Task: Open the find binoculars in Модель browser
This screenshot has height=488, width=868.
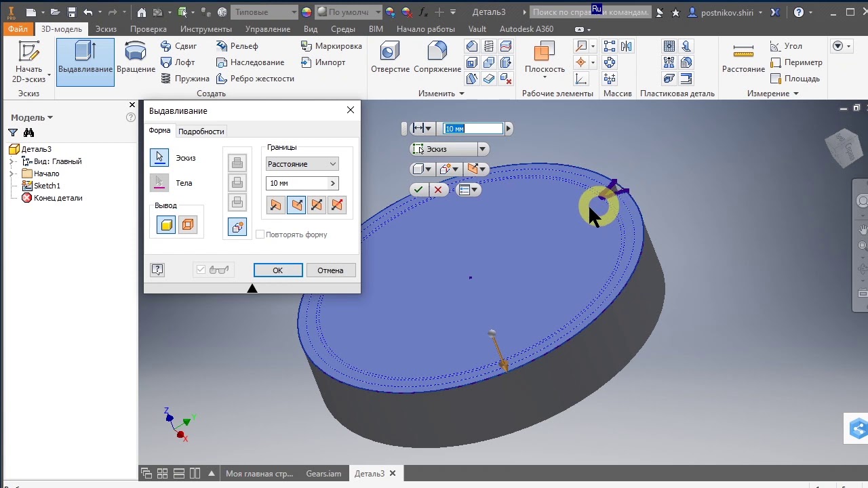Action: click(x=28, y=133)
